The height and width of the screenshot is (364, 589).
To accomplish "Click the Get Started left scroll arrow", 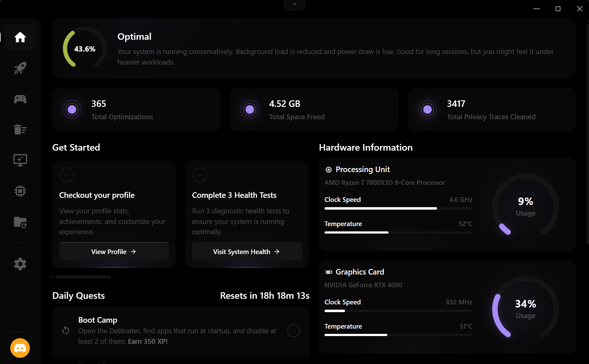I will (x=53, y=277).
